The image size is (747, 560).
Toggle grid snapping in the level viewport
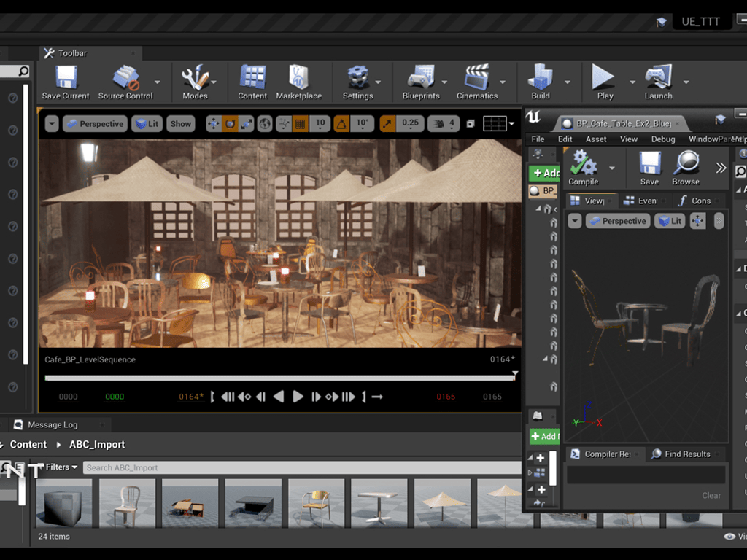(300, 124)
